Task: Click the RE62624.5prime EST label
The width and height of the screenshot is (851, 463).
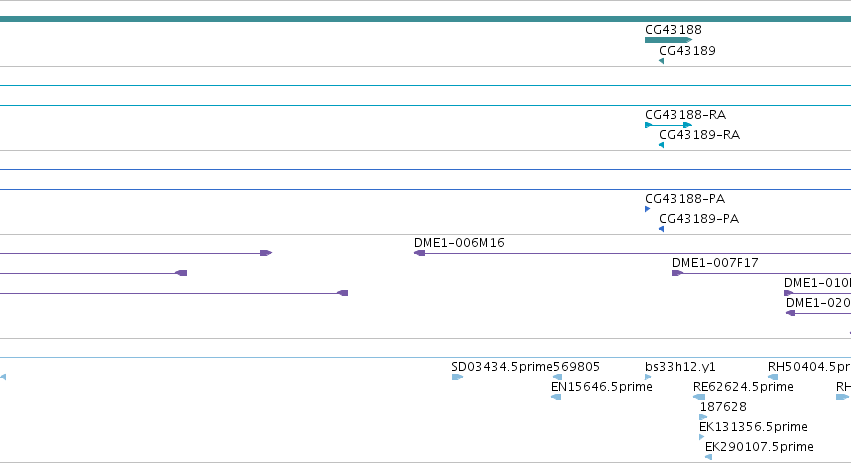Action: pyautogui.click(x=744, y=387)
